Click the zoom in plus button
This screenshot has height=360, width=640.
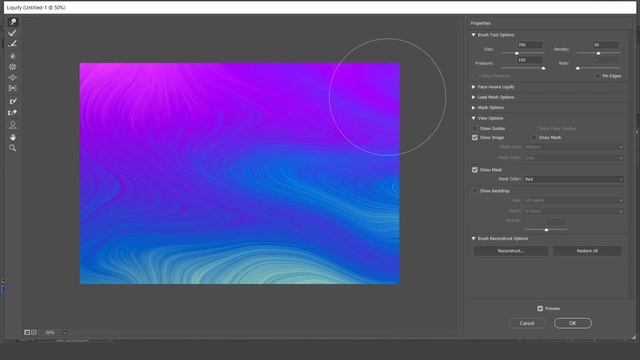point(34,332)
